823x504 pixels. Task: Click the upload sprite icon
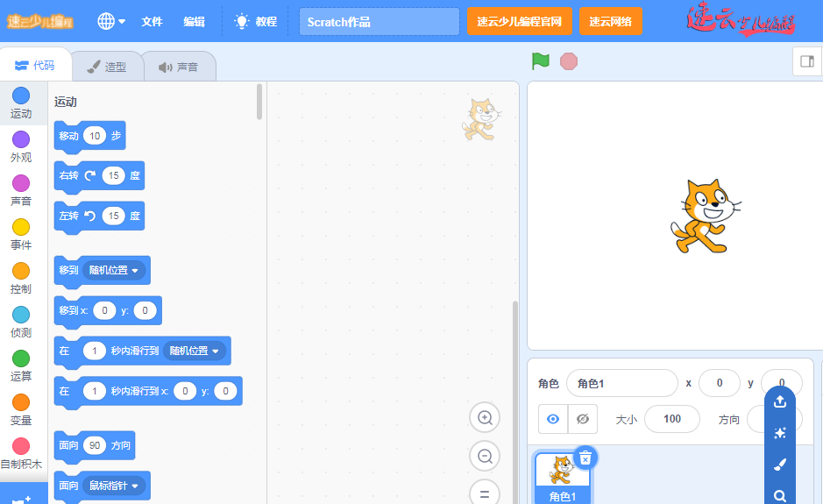tap(780, 402)
